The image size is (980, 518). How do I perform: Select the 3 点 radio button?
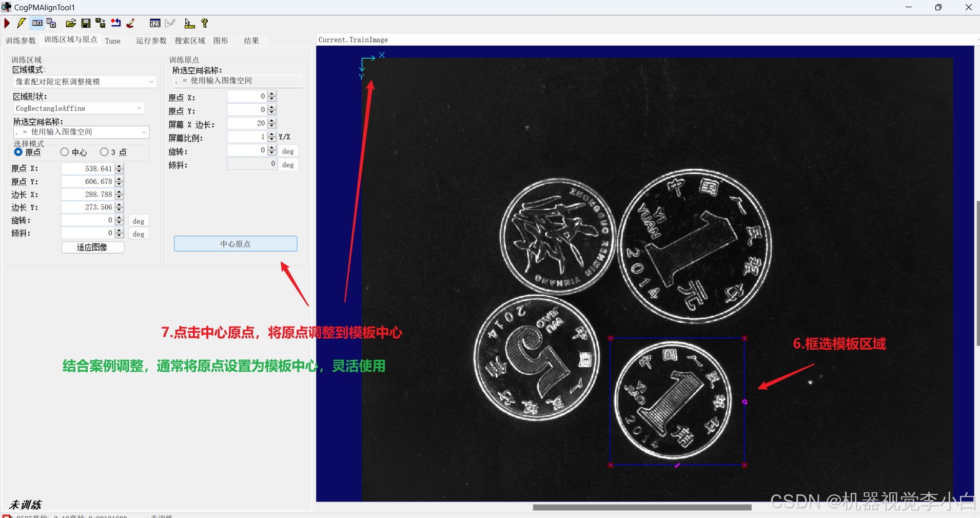[x=104, y=152]
